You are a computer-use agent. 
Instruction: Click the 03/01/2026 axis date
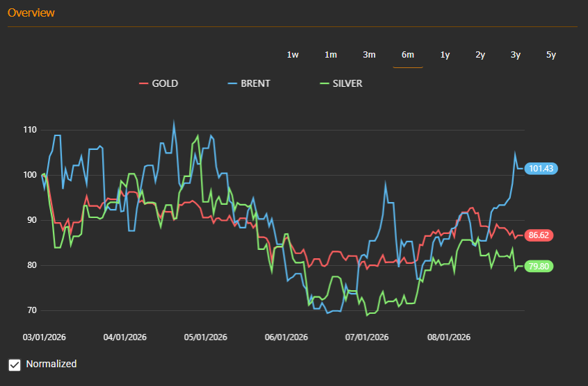pyautogui.click(x=44, y=337)
